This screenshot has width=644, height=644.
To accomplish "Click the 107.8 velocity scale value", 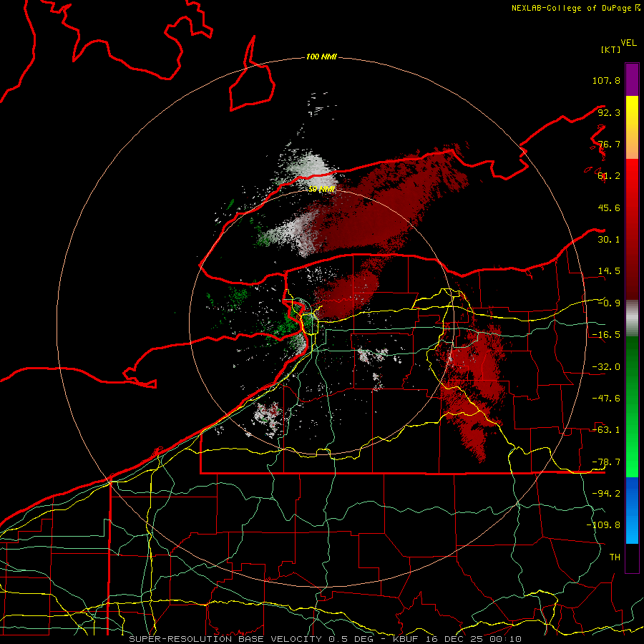I will pyautogui.click(x=606, y=80).
